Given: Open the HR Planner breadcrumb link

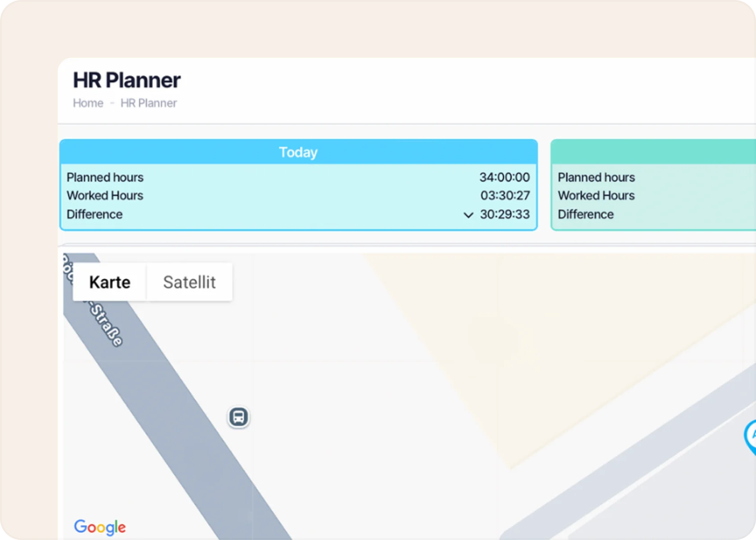Looking at the screenshot, I should pyautogui.click(x=148, y=103).
